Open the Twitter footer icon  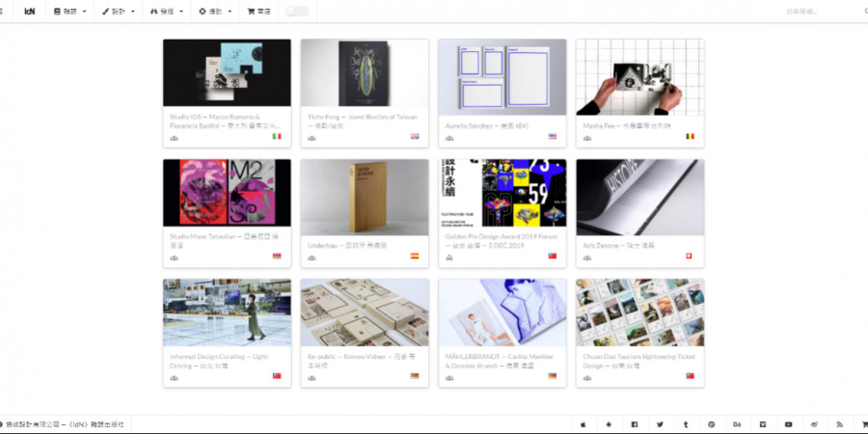pyautogui.click(x=660, y=424)
